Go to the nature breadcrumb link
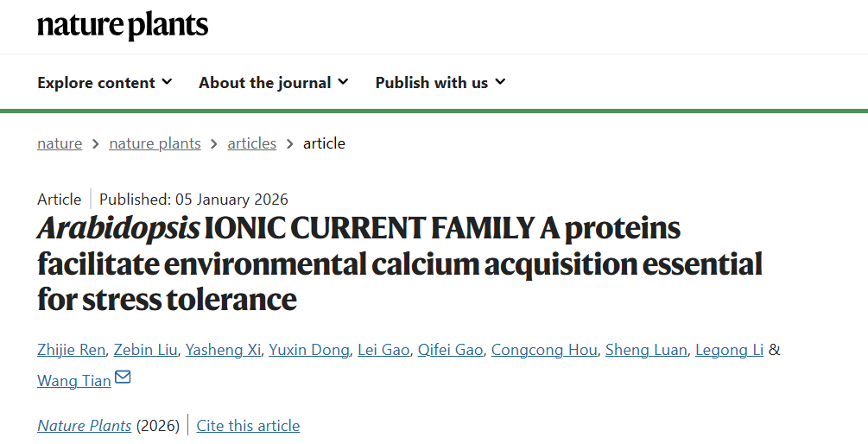Screen dimensions: 868x444 [x=60, y=143]
